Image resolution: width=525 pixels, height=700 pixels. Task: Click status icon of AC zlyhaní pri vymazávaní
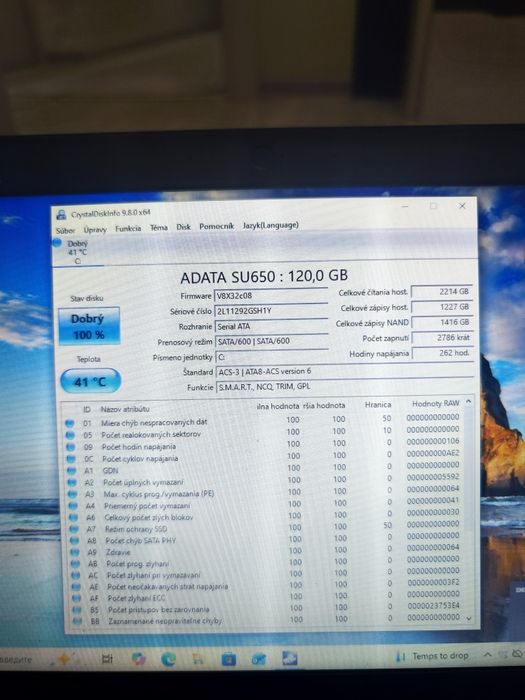click(x=75, y=575)
